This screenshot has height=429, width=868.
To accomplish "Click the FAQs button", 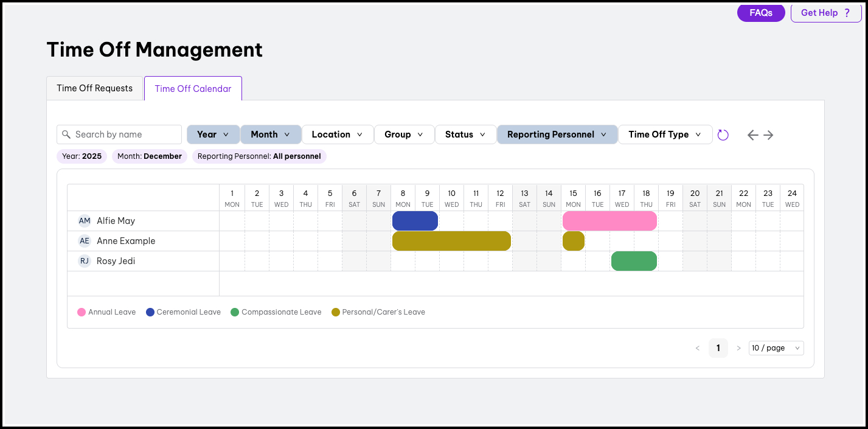I will [761, 13].
